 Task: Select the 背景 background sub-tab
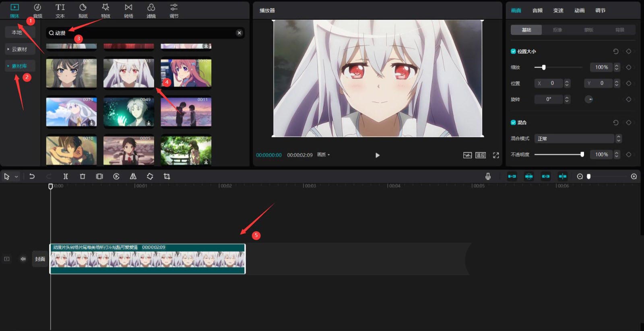[x=620, y=30]
